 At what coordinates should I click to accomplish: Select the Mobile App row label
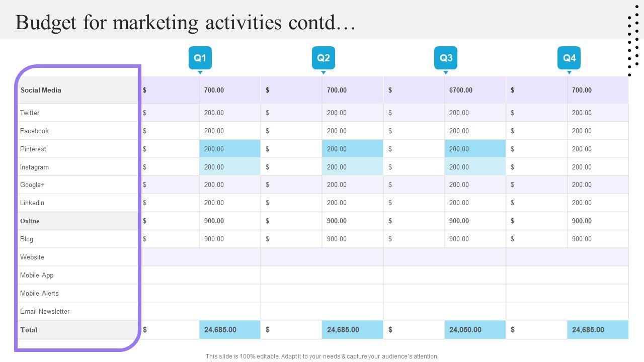click(37, 275)
